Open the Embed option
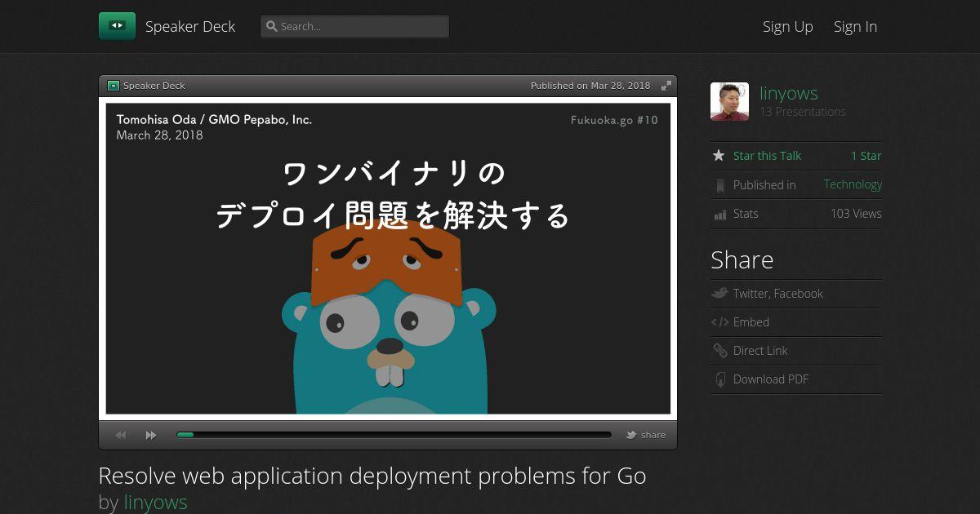This screenshot has height=514, width=980. 751,322
